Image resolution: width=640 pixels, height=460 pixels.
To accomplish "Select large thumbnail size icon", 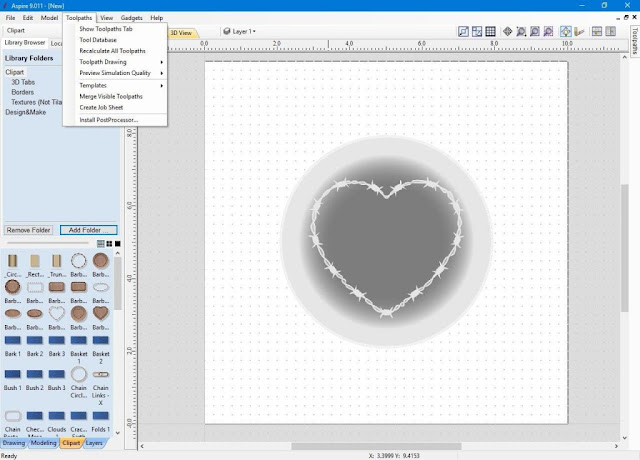I will click(118, 244).
